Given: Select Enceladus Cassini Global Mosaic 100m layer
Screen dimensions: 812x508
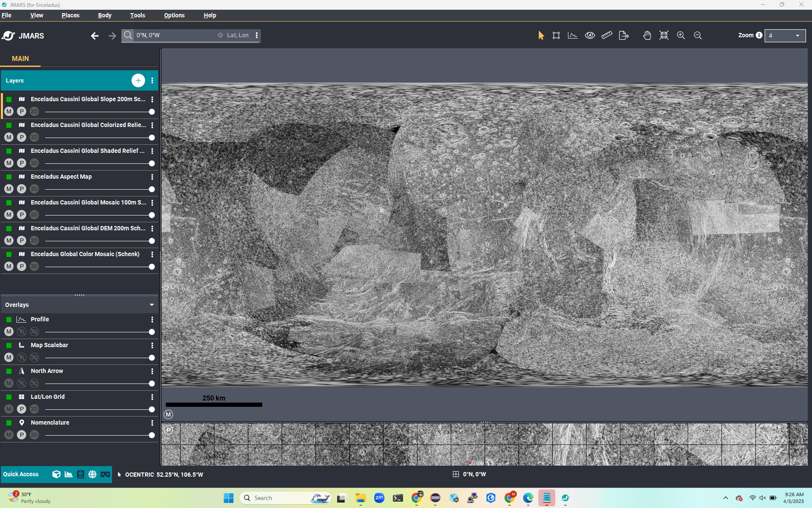Looking at the screenshot, I should pos(88,202).
